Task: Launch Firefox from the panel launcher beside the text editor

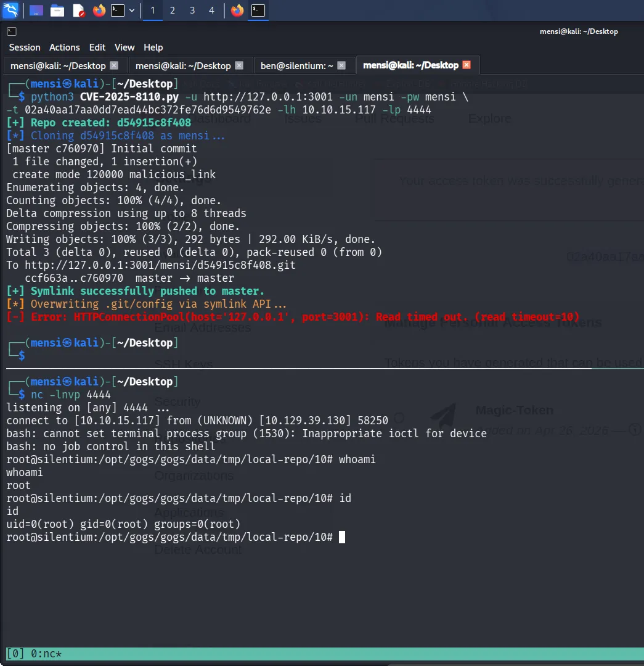Action: pos(99,10)
